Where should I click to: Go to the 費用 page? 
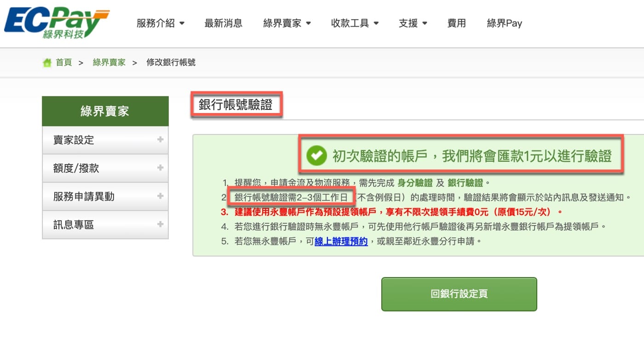pyautogui.click(x=456, y=23)
